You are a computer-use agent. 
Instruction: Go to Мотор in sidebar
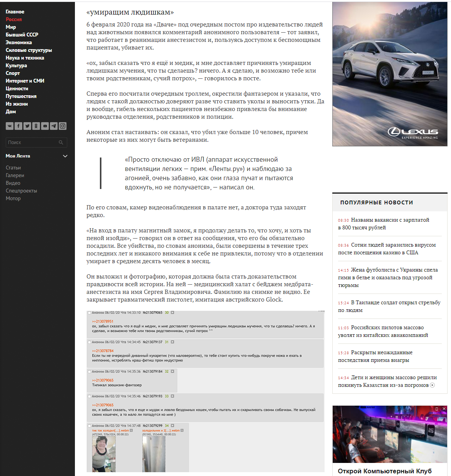coord(13,199)
